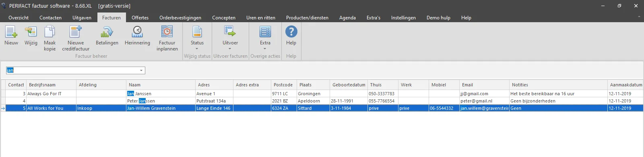The height and width of the screenshot is (157, 644).
Task: Sort by the Adres column header
Action: point(215,85)
